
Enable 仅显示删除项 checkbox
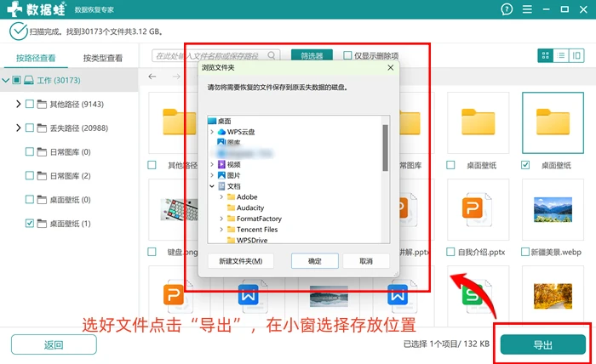347,55
